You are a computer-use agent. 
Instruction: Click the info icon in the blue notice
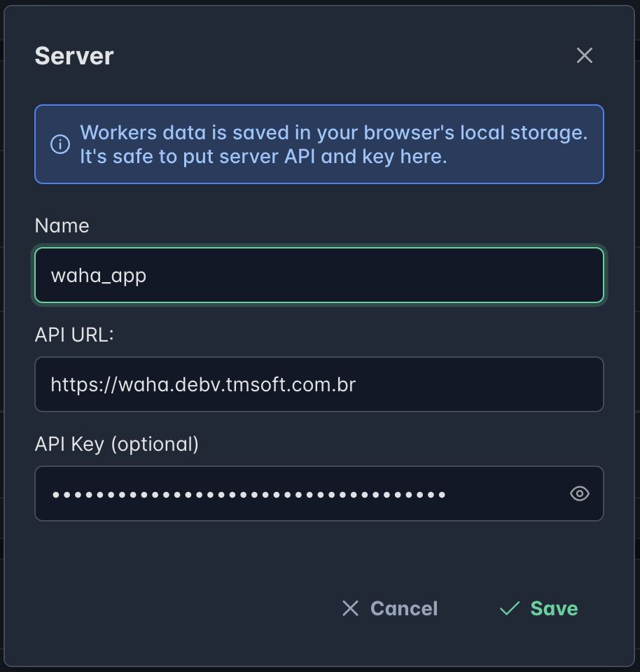tap(60, 144)
